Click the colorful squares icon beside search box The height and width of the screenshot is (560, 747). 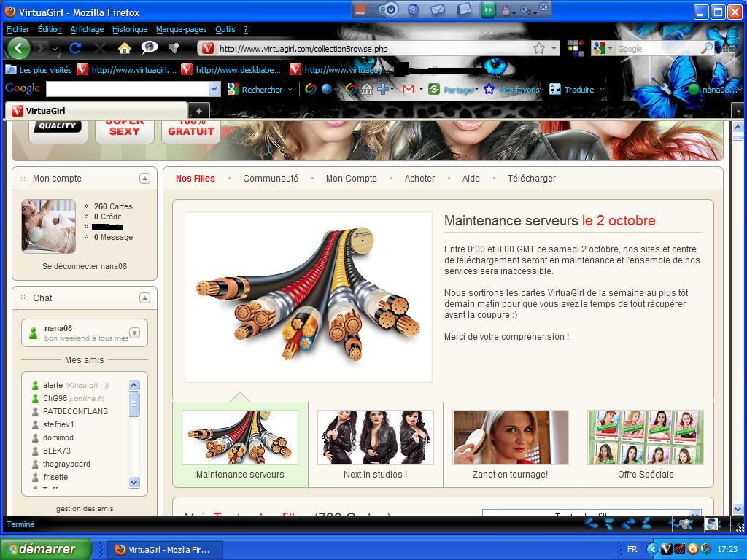576,48
